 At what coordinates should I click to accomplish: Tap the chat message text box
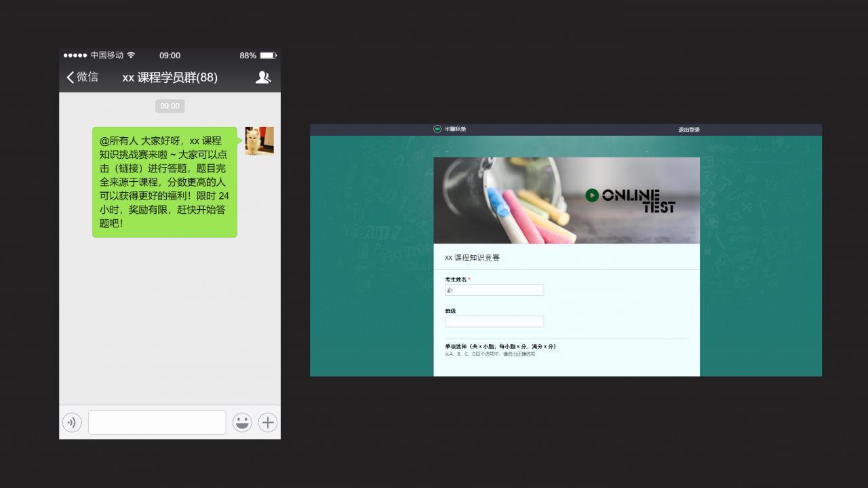pyautogui.click(x=157, y=423)
